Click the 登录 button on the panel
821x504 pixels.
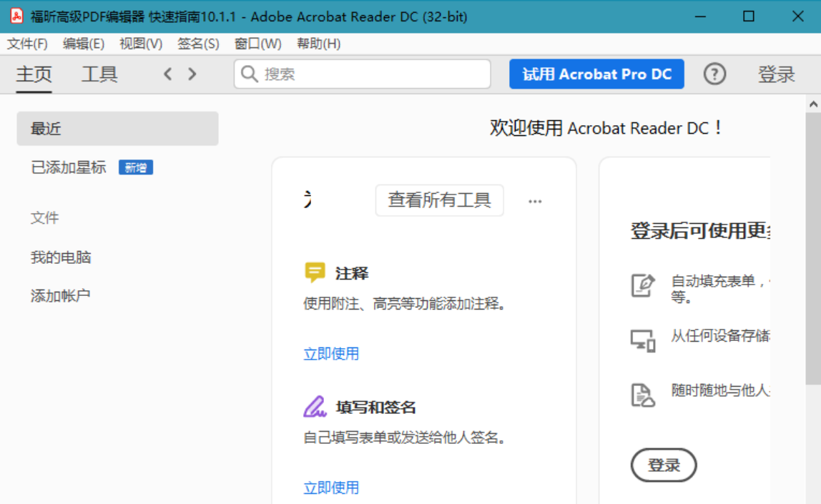[664, 465]
